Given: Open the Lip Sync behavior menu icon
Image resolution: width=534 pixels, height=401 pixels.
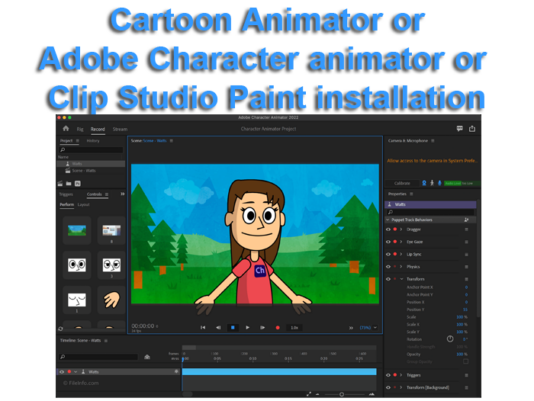Looking at the screenshot, I should pos(466,255).
